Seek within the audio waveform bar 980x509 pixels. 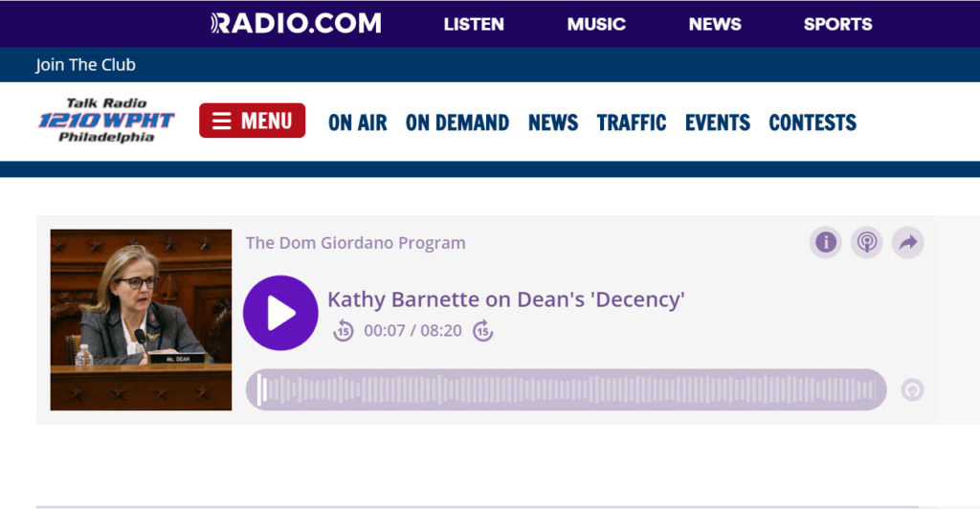tap(567, 389)
